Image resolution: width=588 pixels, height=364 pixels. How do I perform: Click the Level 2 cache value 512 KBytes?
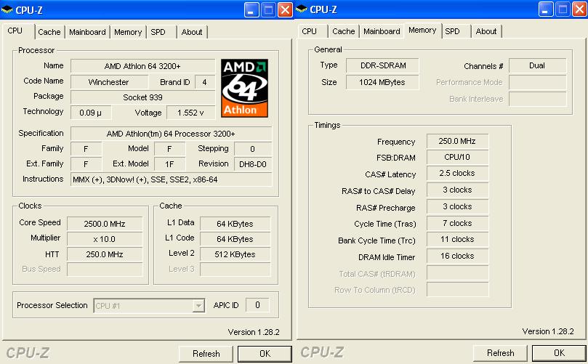(235, 254)
